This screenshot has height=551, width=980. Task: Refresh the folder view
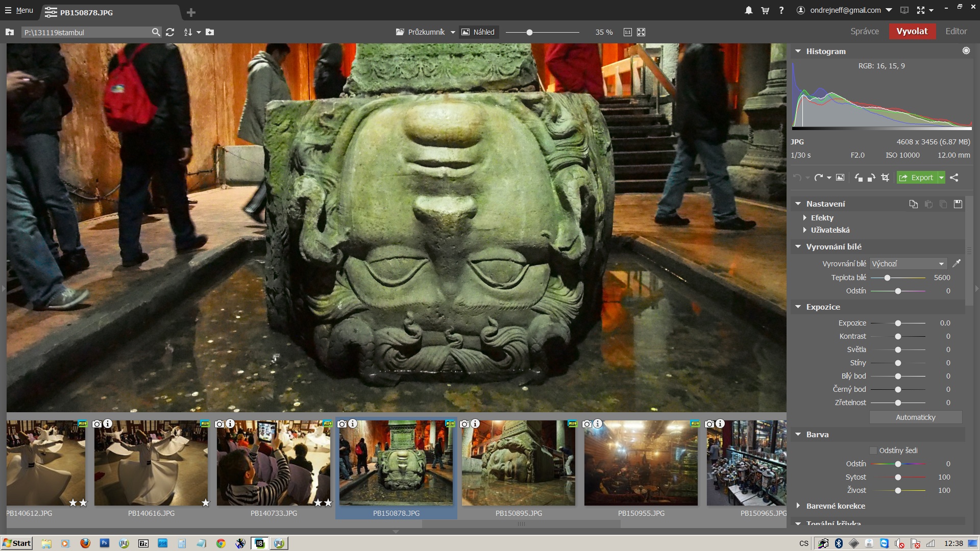pos(170,32)
